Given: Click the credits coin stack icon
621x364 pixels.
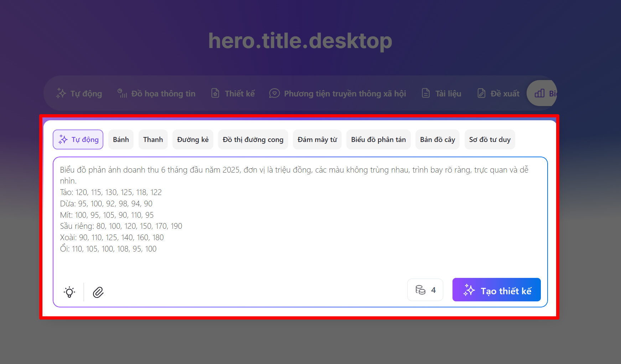Looking at the screenshot, I should 420,290.
